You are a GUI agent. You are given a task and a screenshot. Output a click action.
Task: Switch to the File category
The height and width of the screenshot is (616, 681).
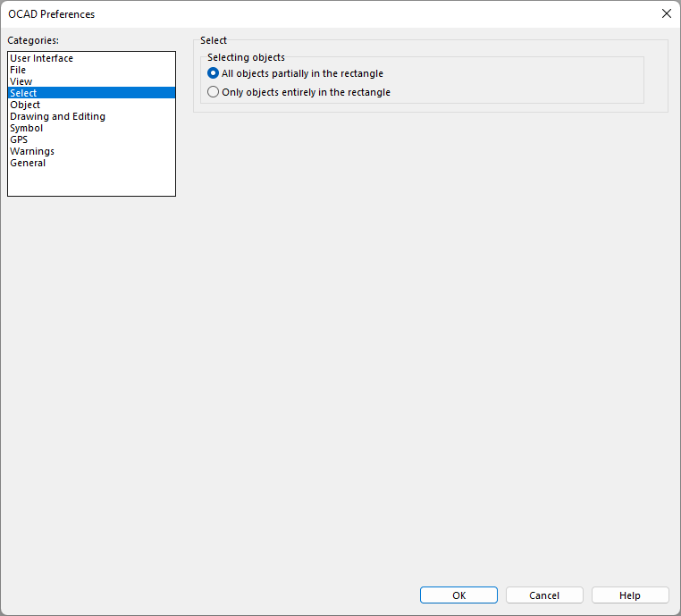click(x=92, y=70)
